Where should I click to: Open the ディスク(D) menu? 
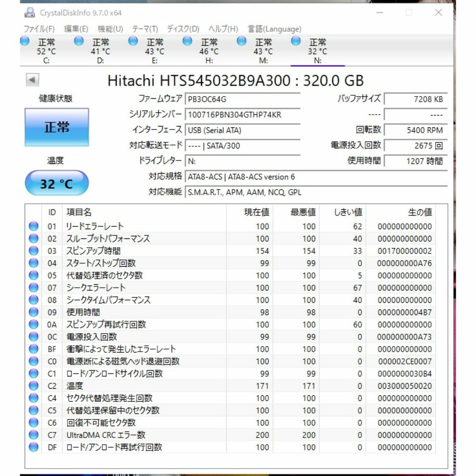pyautogui.click(x=183, y=29)
